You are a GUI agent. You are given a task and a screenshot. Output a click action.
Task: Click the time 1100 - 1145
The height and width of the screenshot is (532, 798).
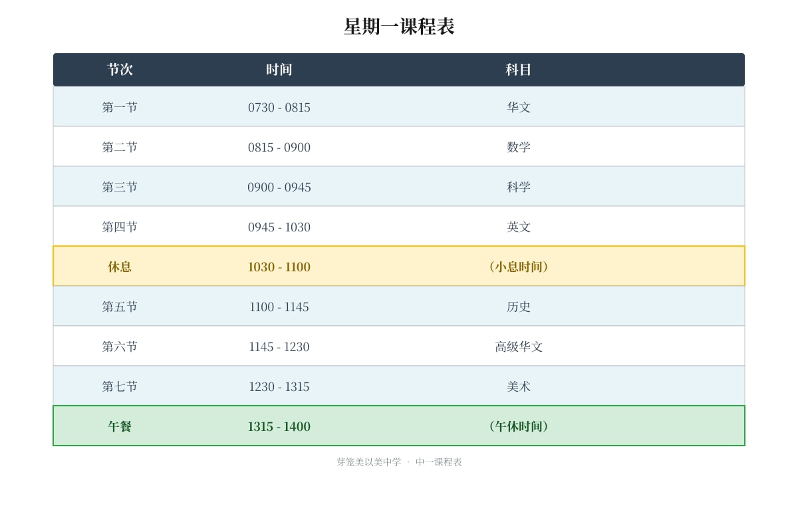pyautogui.click(x=279, y=307)
